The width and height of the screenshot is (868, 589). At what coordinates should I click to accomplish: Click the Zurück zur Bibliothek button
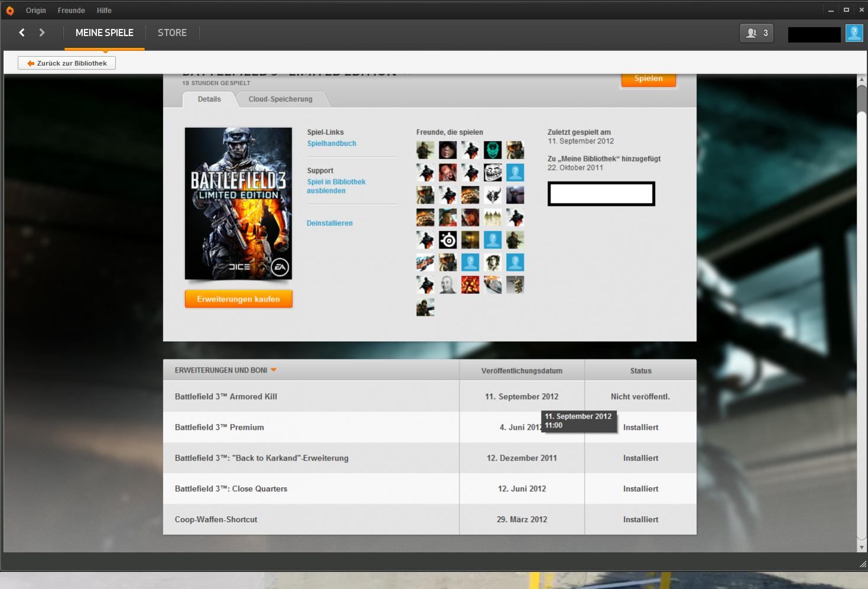(67, 63)
